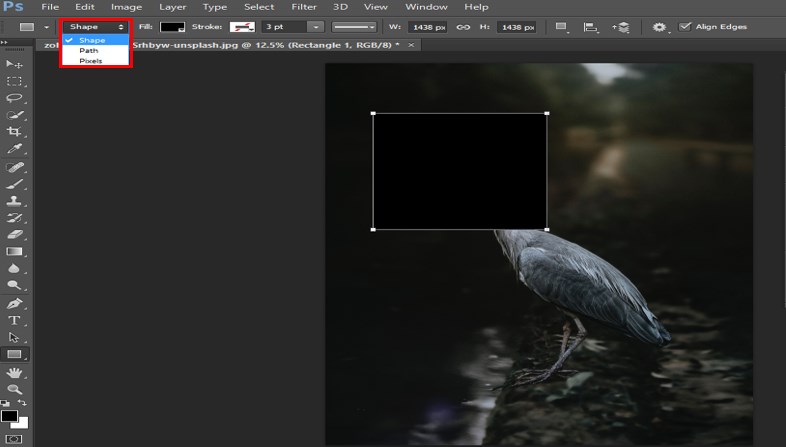Screen dimensions: 786x447
Task: Select the Dodge tool
Action: tap(14, 285)
